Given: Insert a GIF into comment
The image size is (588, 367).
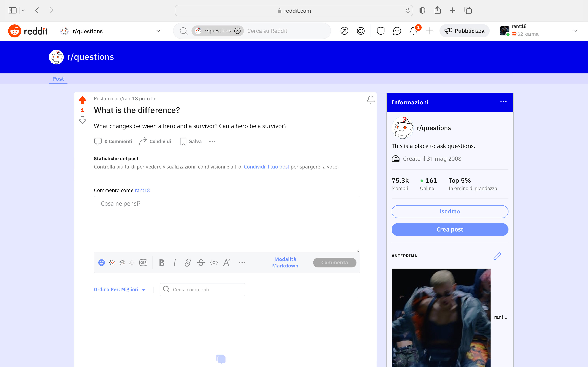Looking at the screenshot, I should (x=143, y=263).
